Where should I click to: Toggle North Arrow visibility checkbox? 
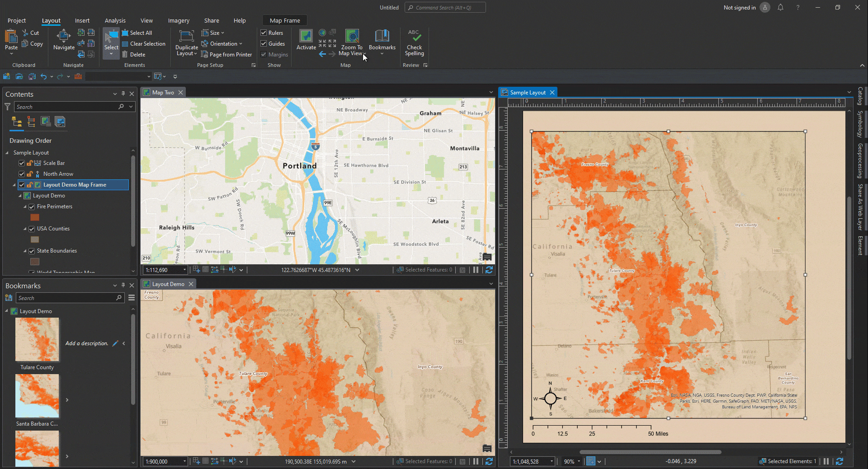(x=22, y=174)
